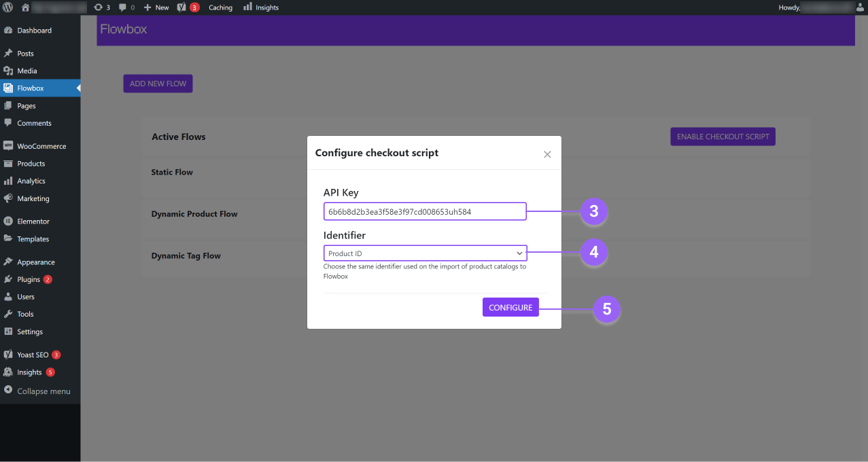Screen dimensions: 868x462
Task: Click the WordPress logo in admin bar
Action: [x=8, y=7]
